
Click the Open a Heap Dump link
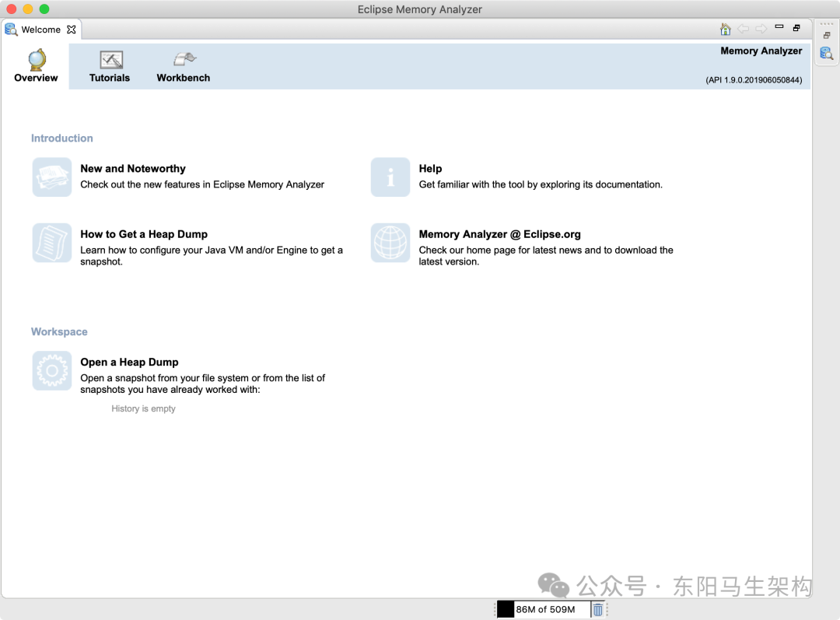[x=129, y=363]
